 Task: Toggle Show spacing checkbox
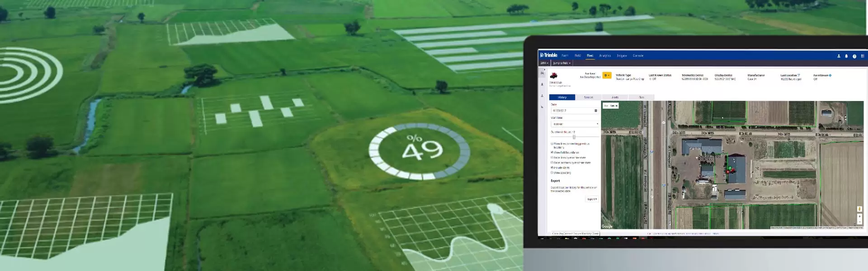552,173
